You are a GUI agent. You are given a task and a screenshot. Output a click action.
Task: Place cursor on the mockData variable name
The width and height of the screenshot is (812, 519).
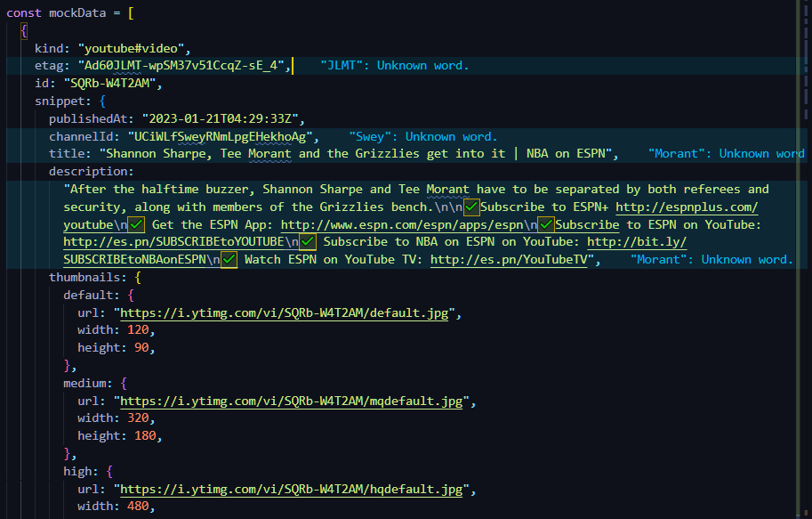click(77, 13)
